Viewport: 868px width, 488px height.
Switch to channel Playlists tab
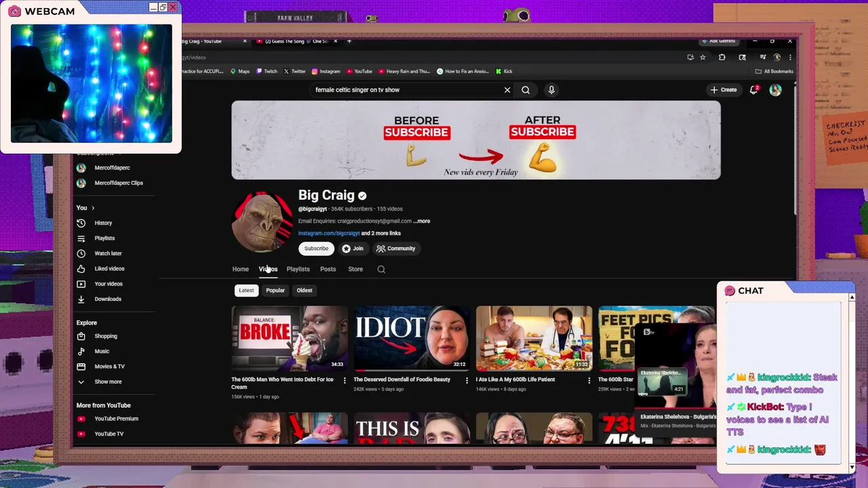click(x=298, y=269)
